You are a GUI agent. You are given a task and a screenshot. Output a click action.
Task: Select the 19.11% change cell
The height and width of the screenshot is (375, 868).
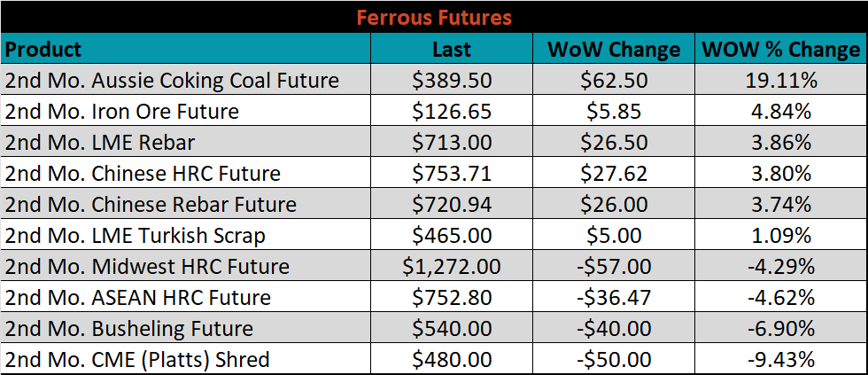tap(781, 80)
